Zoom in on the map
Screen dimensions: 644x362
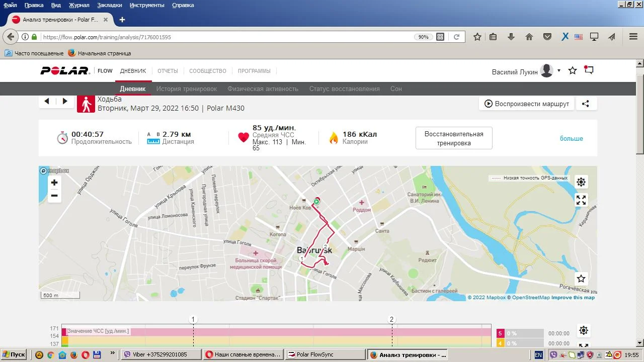tap(54, 183)
